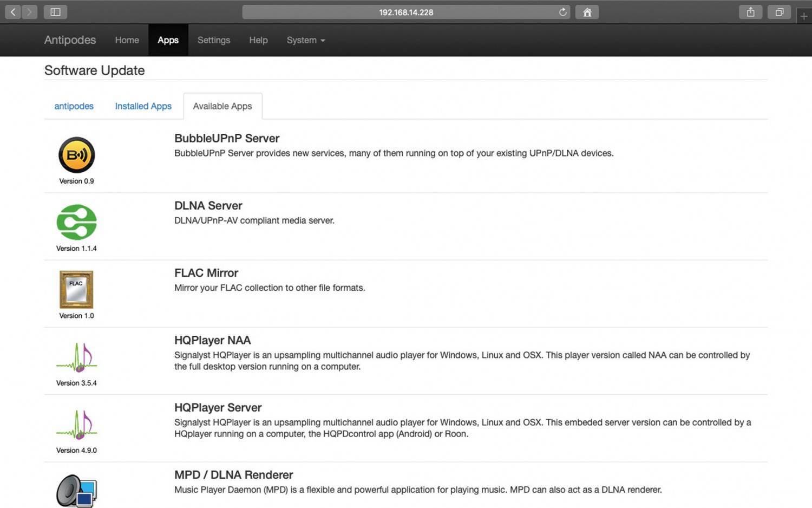Click the Version 0.9 label
The width and height of the screenshot is (812, 508).
pyautogui.click(x=76, y=181)
